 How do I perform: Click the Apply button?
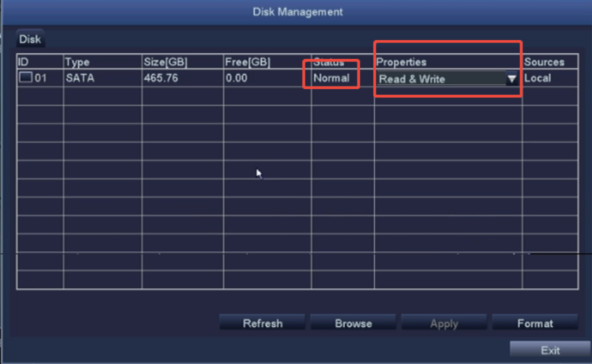click(444, 323)
